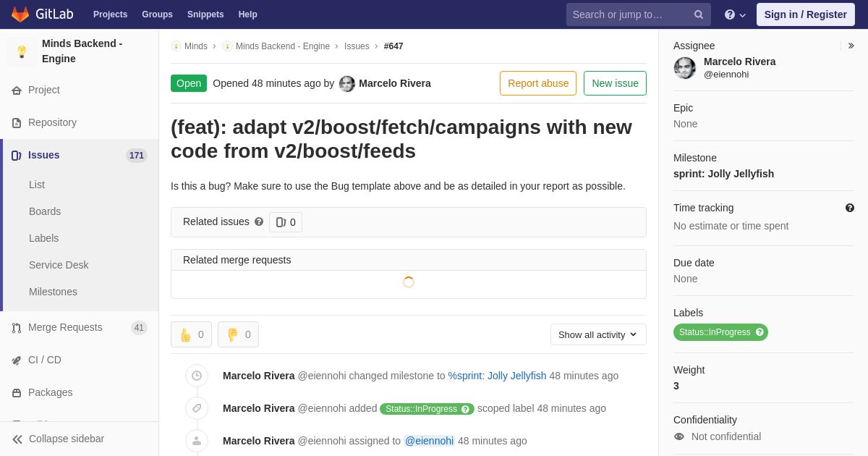Screen dimensions: 868x456
Task: Collapse right sidebar with double chevron
Action: click(851, 46)
